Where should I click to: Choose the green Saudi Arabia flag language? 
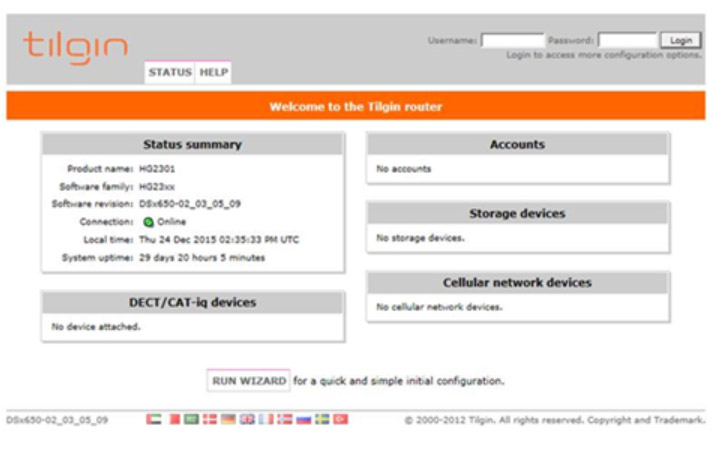tap(191, 419)
